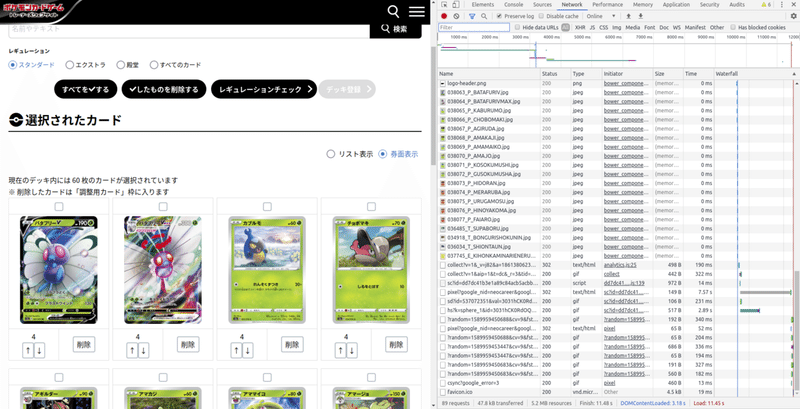Close the DevTools panel
The width and height of the screenshot is (800, 409).
pyautogui.click(x=793, y=5)
